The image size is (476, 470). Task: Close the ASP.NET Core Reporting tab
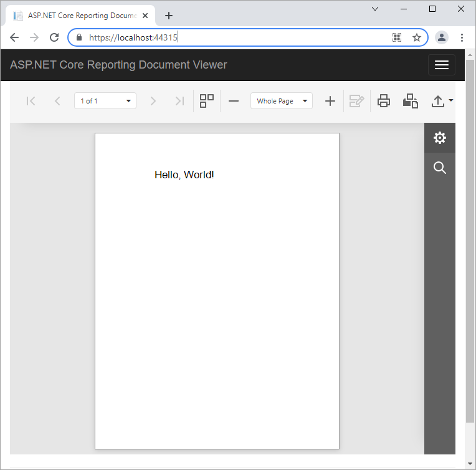(x=145, y=16)
